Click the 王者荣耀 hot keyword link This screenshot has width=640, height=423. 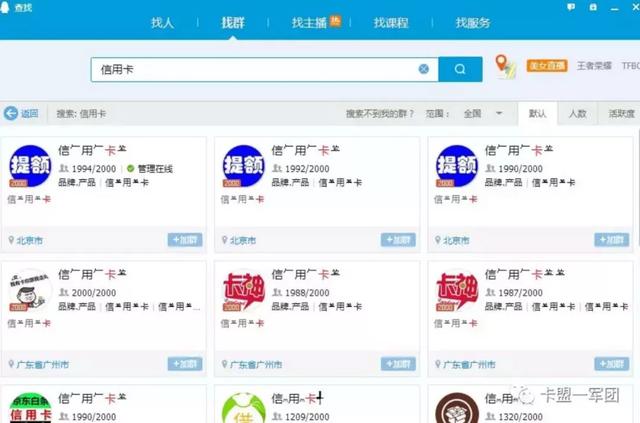point(594,66)
